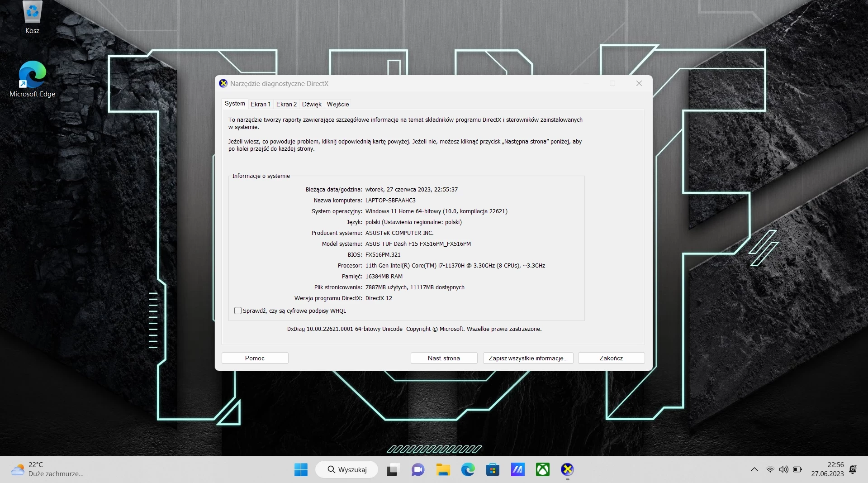Open the Chat app in taskbar
This screenshot has width=868, height=483.
pyautogui.click(x=417, y=469)
